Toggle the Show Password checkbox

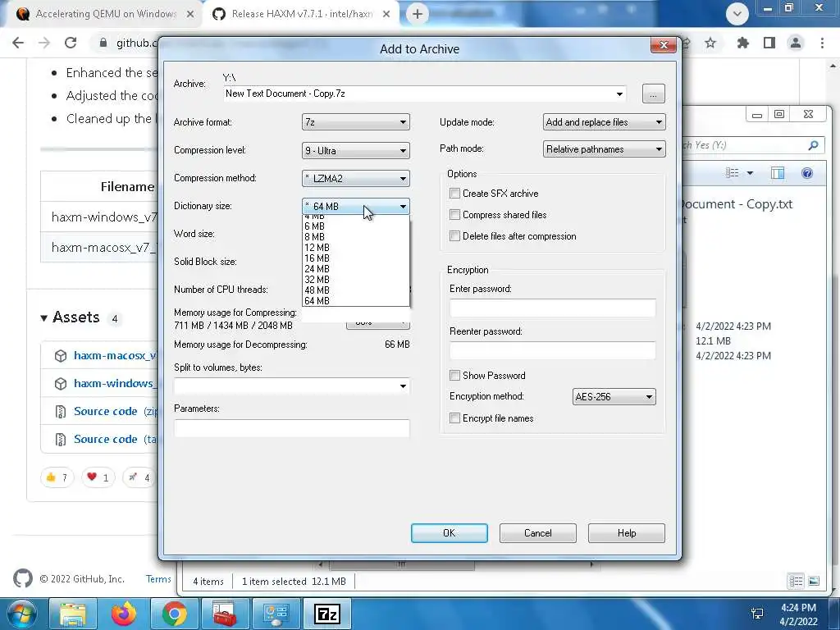tap(454, 376)
